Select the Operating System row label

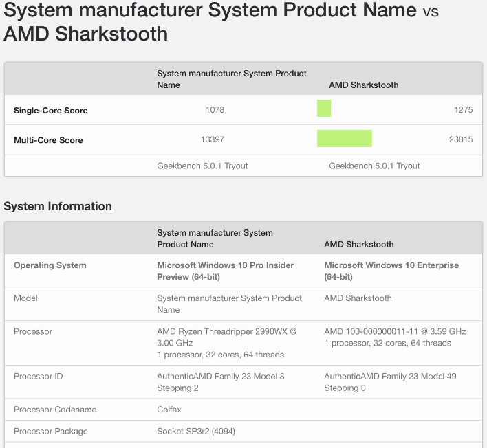tap(50, 265)
